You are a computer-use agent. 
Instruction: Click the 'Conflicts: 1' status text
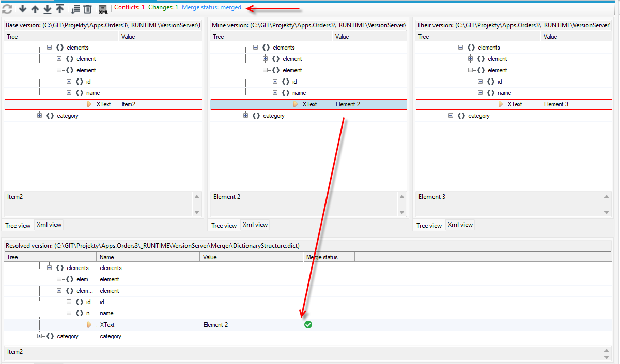click(129, 7)
